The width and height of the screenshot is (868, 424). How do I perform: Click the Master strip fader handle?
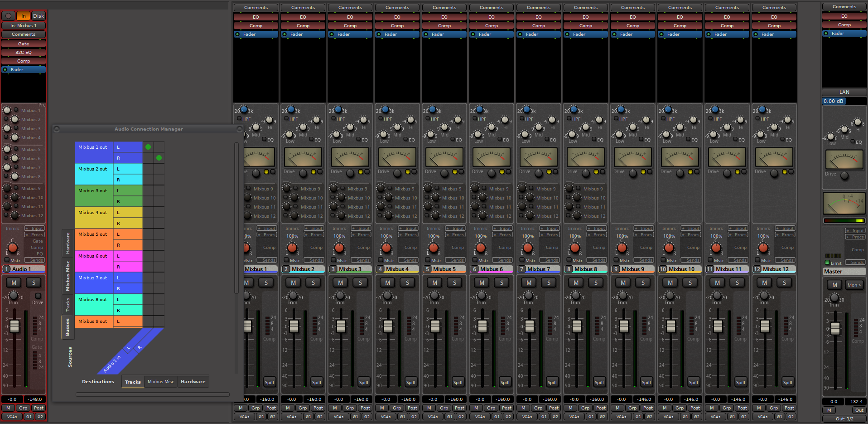(x=836, y=328)
